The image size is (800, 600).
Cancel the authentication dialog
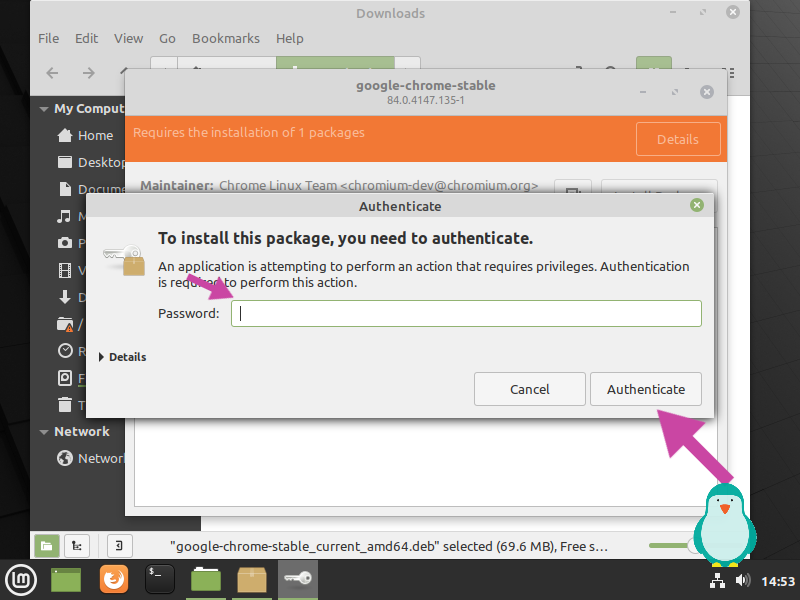[530, 389]
